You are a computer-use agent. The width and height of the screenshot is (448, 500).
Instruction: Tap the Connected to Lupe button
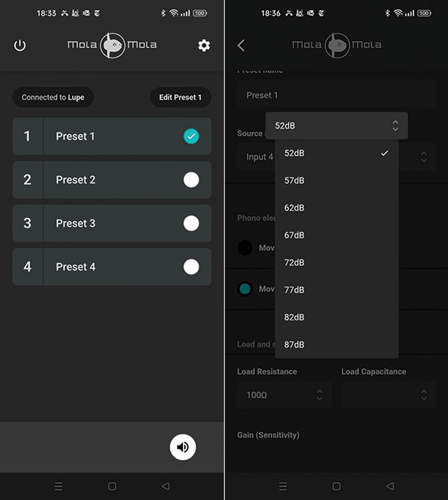53,97
